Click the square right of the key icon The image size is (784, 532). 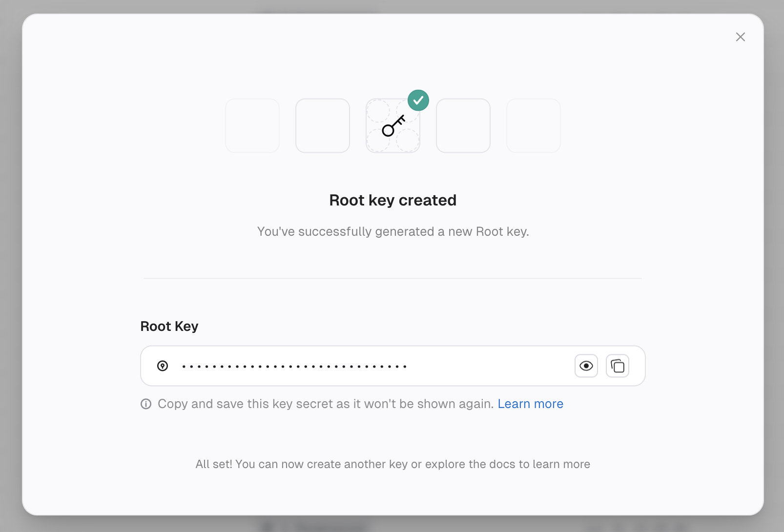[x=463, y=125]
